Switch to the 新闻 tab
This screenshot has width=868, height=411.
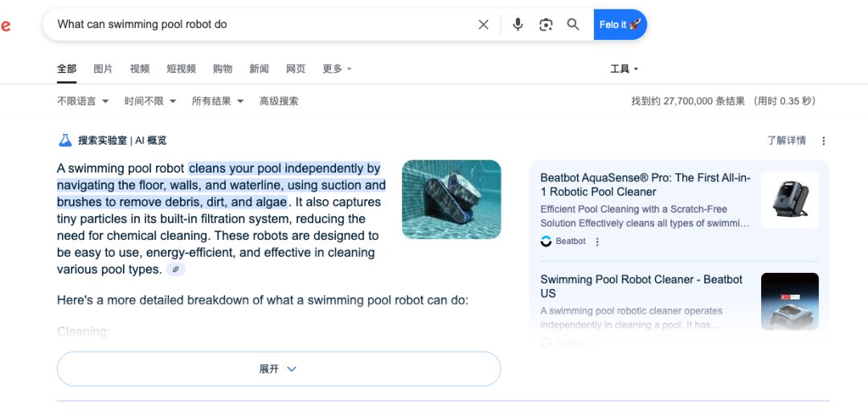(x=259, y=68)
